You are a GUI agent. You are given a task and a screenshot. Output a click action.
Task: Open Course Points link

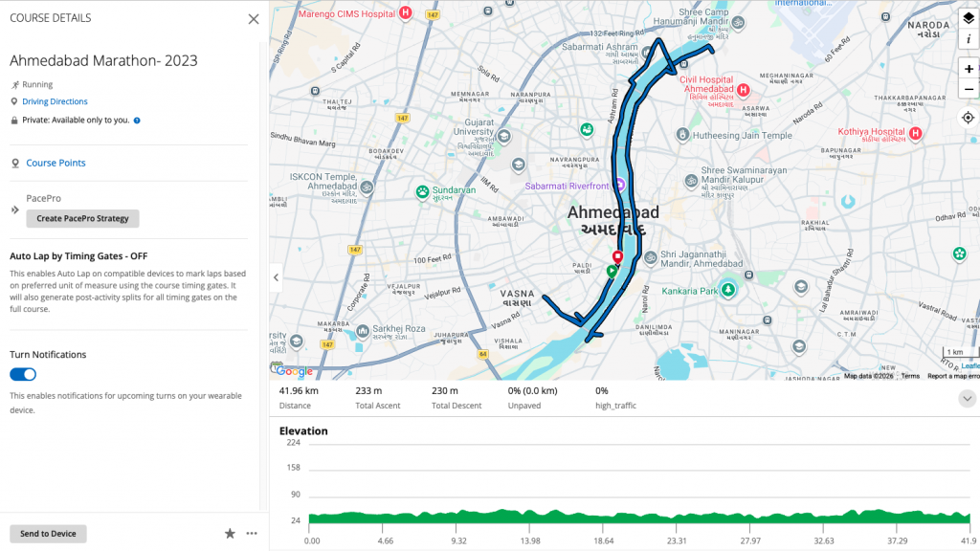[56, 163]
